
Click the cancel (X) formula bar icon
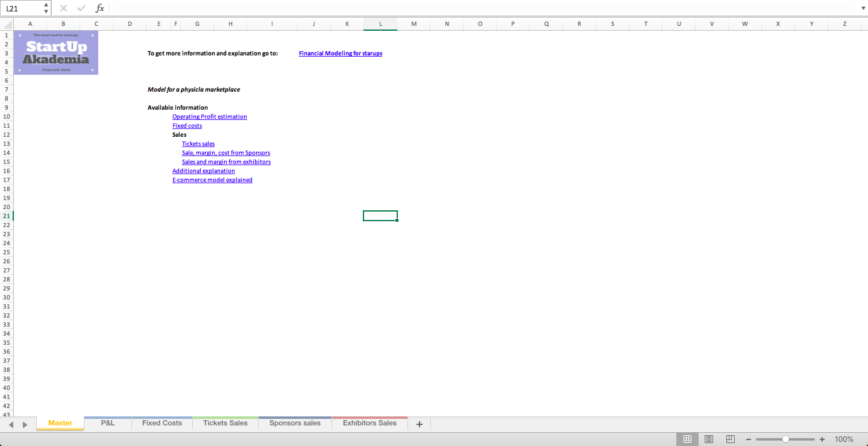click(x=63, y=8)
